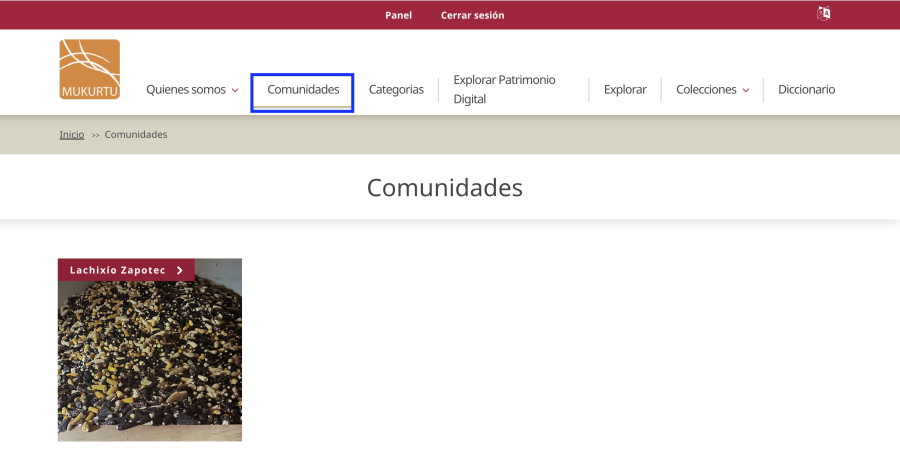Open the Panel link in top bar
This screenshot has height=461, width=900.
tap(398, 16)
